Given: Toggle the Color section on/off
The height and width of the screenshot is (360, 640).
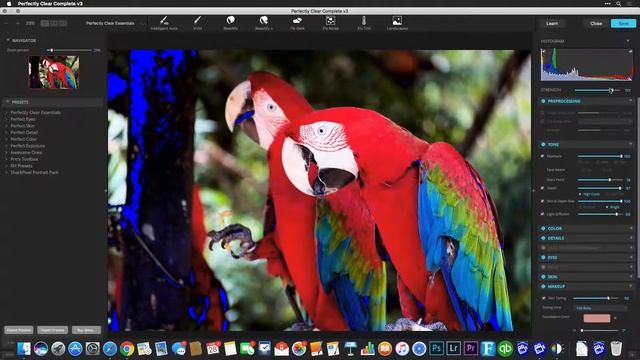Looking at the screenshot, I should [x=543, y=228].
